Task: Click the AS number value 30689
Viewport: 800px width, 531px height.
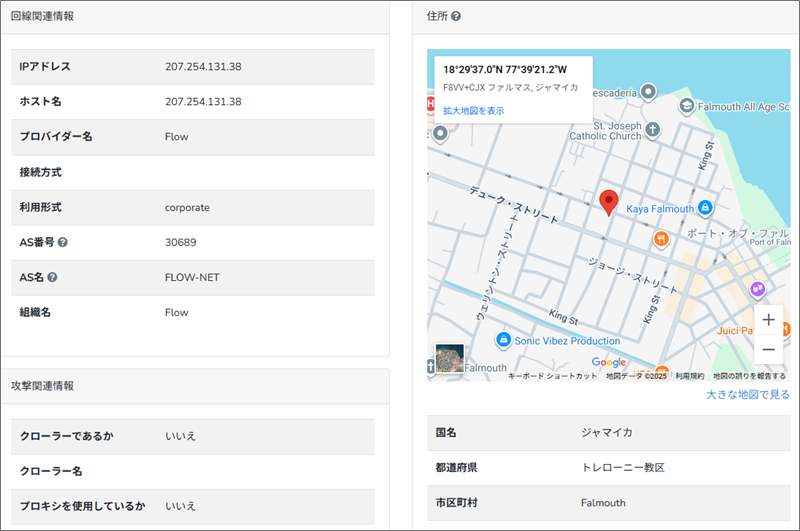Action: tap(181, 242)
